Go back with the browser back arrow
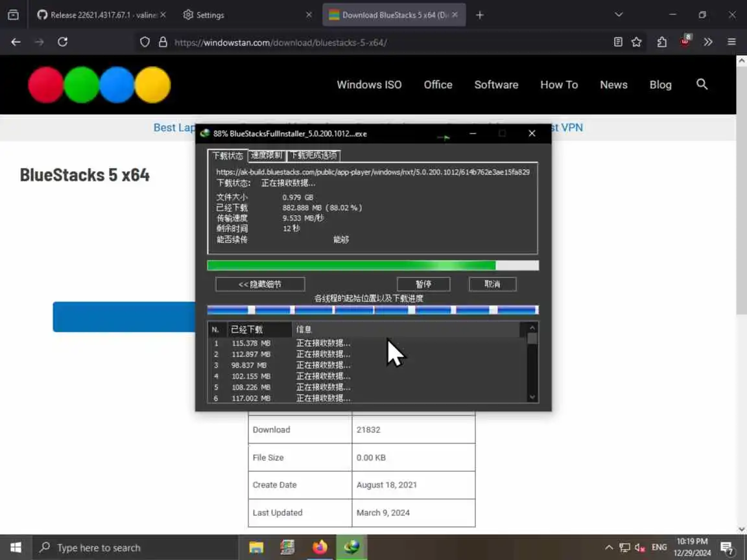Screen dimensions: 747x560 point(16,42)
